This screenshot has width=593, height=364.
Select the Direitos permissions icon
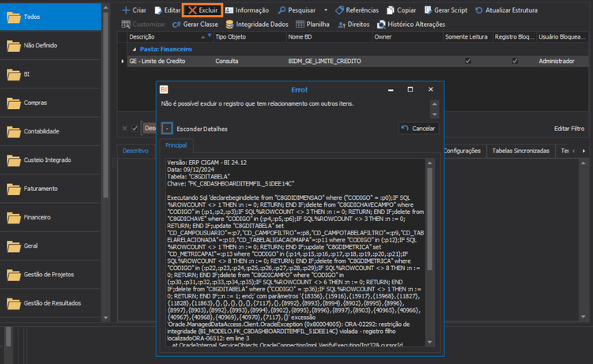(342, 24)
